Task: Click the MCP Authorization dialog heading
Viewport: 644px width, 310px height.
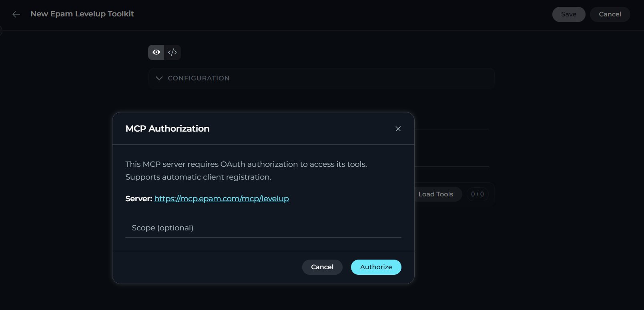Action: coord(167,128)
